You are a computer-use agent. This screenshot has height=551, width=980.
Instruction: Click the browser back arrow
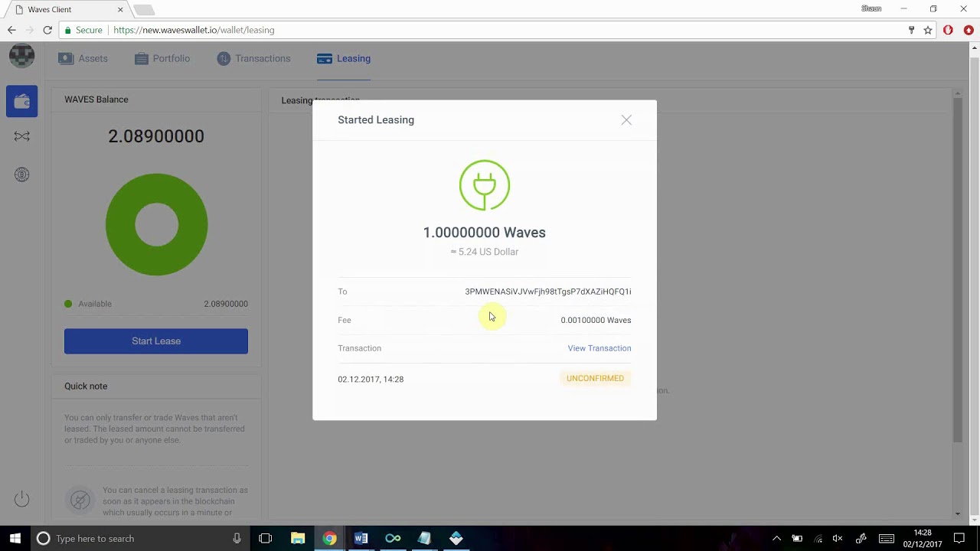[x=11, y=30]
